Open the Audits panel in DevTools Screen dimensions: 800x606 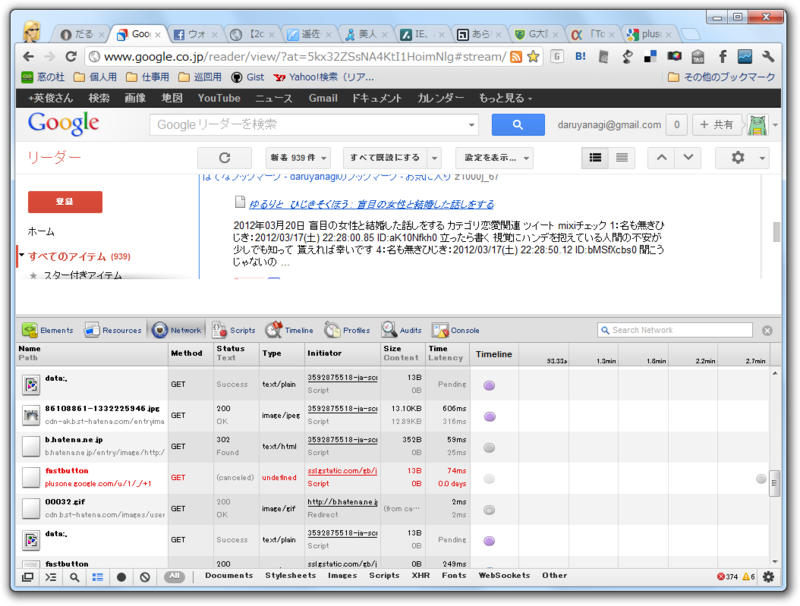point(402,330)
